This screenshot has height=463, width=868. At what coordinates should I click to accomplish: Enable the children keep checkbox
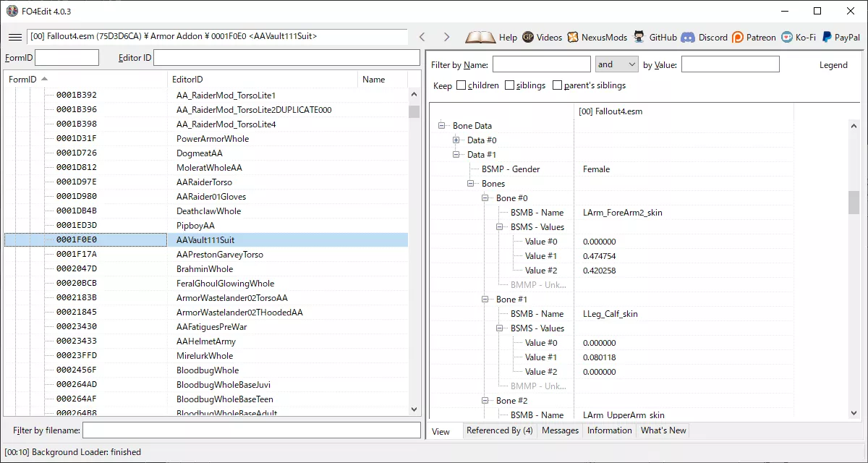pyautogui.click(x=461, y=85)
